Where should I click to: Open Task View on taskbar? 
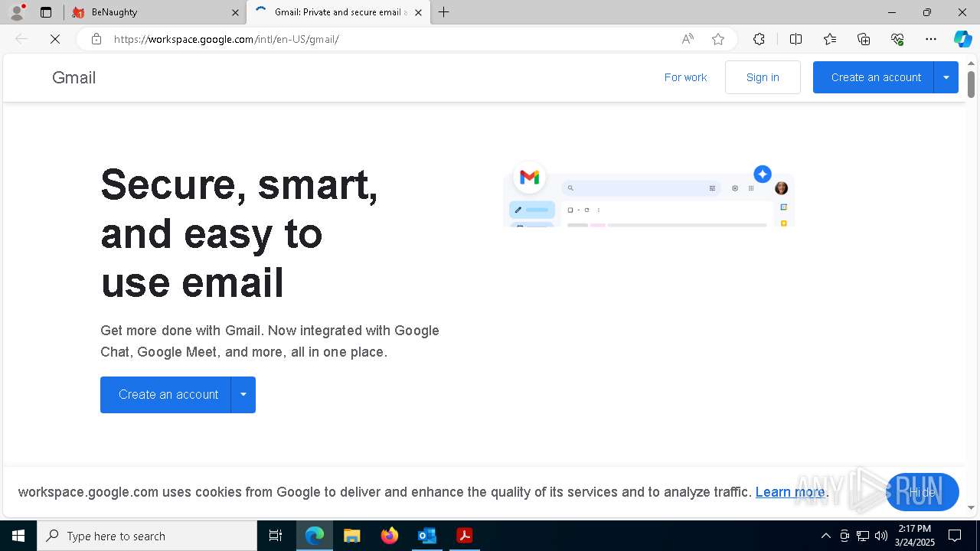(276, 536)
